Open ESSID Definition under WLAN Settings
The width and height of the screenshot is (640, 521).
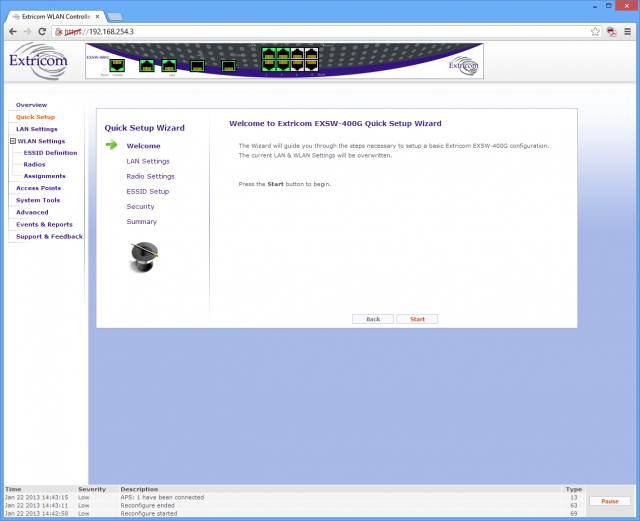click(50, 153)
